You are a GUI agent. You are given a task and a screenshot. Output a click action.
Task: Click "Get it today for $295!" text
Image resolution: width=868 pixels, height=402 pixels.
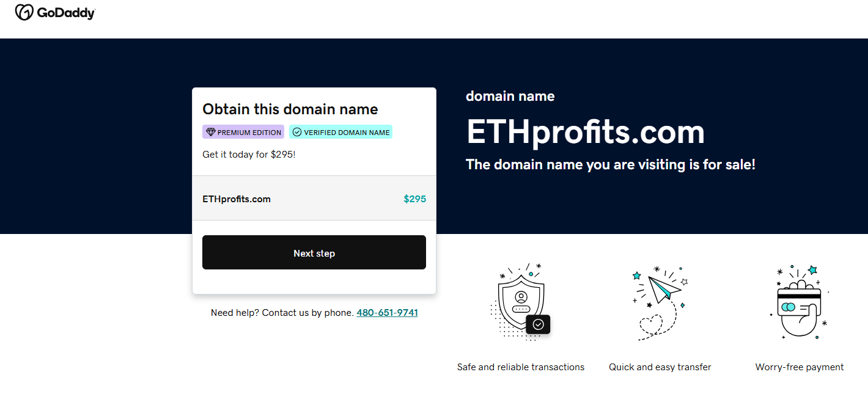[249, 155]
